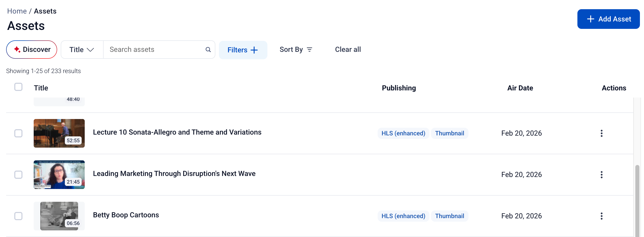Click the asset list vertical scrollbar
The height and width of the screenshot is (237, 644).
click(x=637, y=201)
